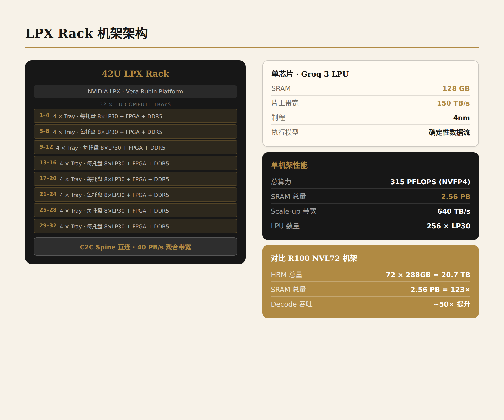The image size is (504, 420).
Task: Click the "对比 R100 NVL72 机架" heading
Action: coord(314,258)
